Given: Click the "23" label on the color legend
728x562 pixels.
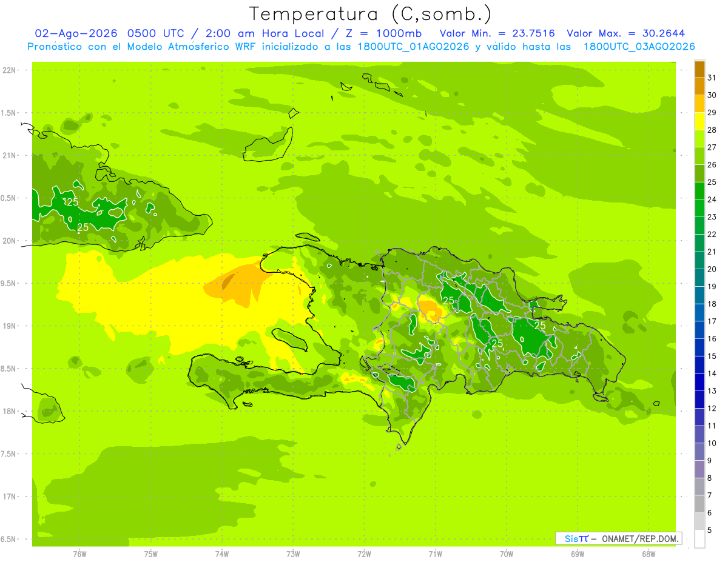Looking at the screenshot, I should [712, 217].
